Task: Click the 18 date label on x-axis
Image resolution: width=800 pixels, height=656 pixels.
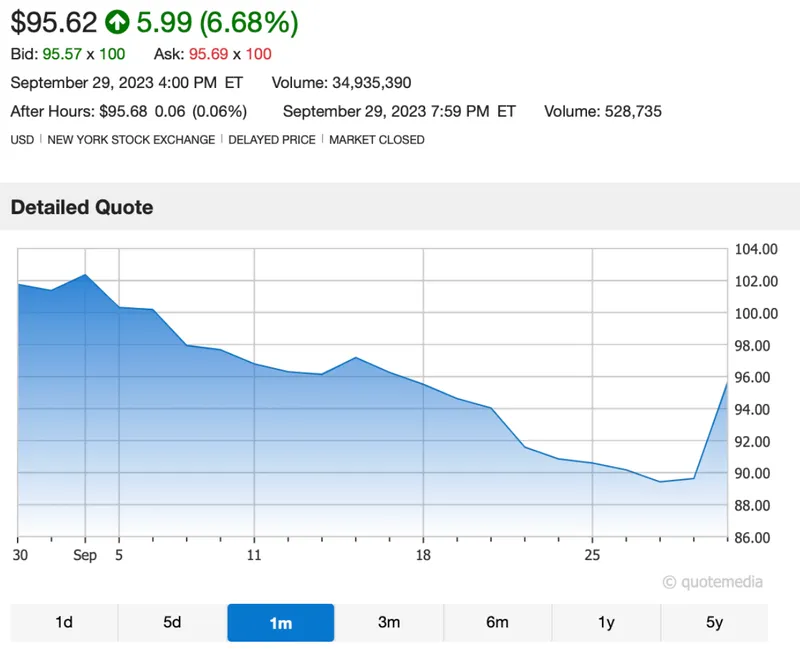Action: pos(423,555)
